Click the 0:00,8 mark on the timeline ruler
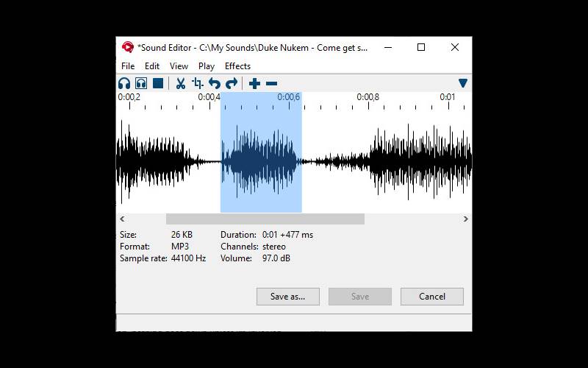 [x=367, y=98]
